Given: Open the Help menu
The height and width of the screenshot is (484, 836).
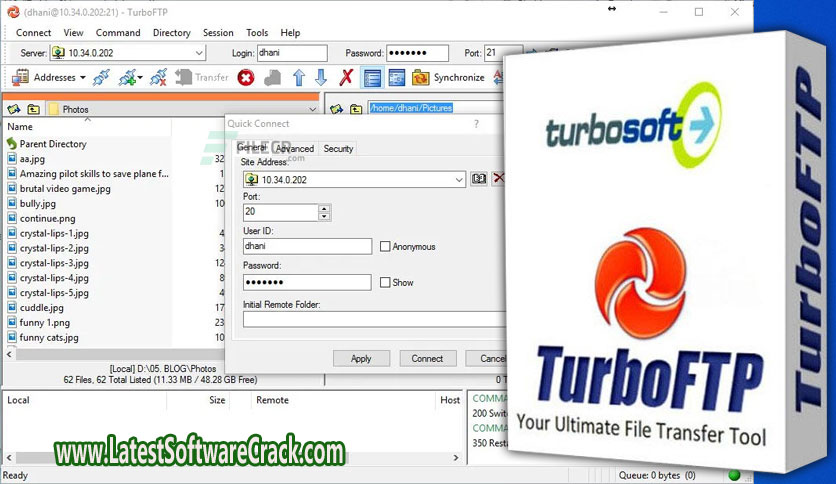Looking at the screenshot, I should point(291,33).
